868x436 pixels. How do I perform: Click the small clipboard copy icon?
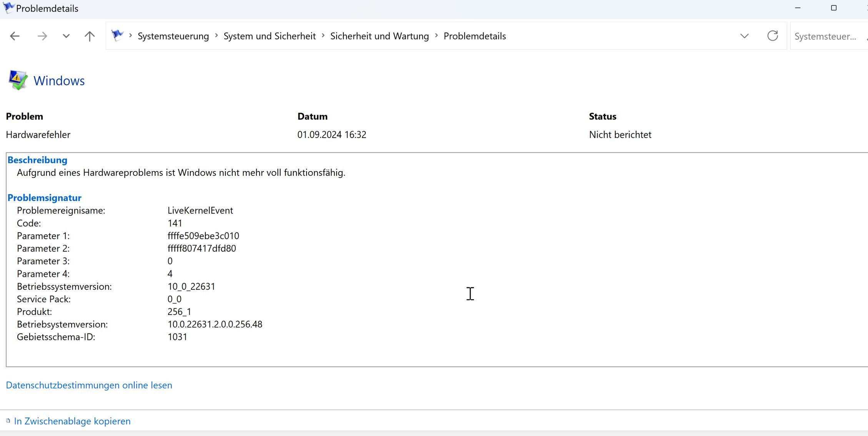pos(8,421)
